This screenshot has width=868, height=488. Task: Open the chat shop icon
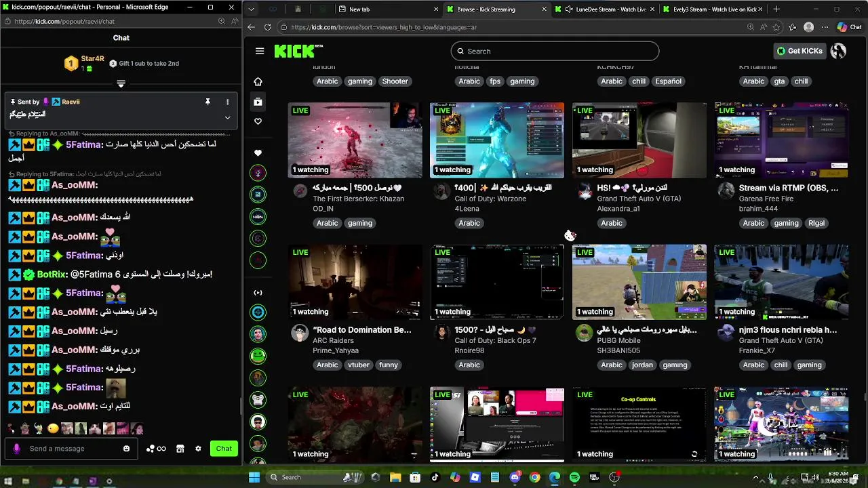pyautogui.click(x=180, y=449)
